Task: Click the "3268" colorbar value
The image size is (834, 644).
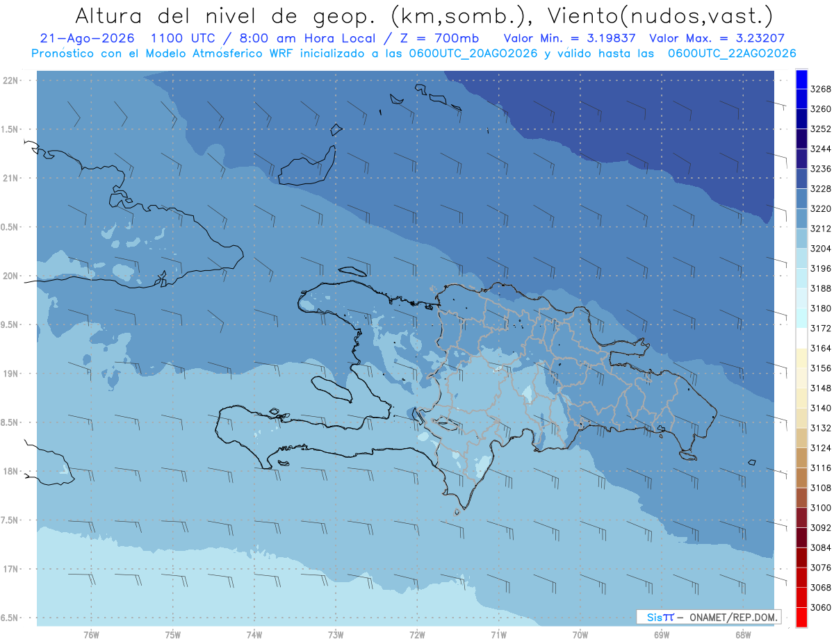Action: 821,90
